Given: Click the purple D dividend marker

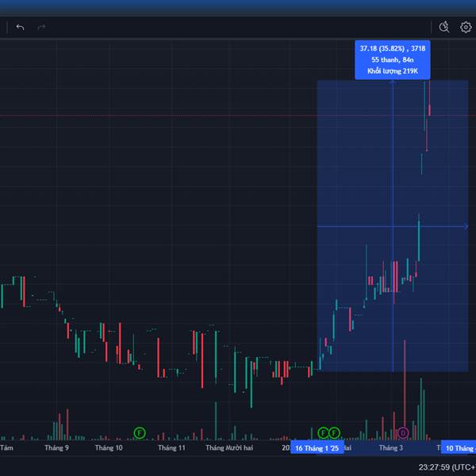Looking at the screenshot, I should click(403, 432).
